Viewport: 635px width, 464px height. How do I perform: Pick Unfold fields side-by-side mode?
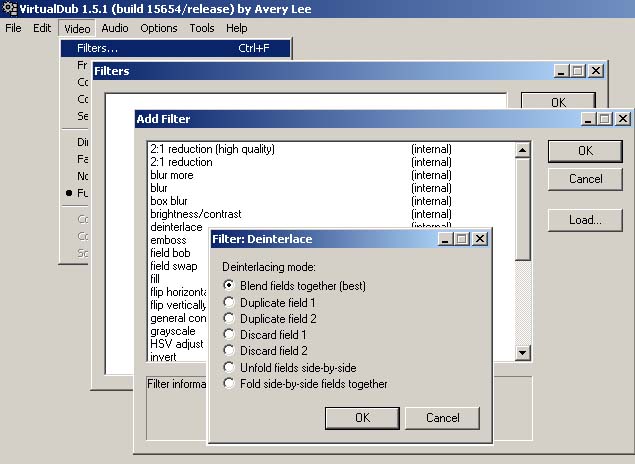coord(229,367)
